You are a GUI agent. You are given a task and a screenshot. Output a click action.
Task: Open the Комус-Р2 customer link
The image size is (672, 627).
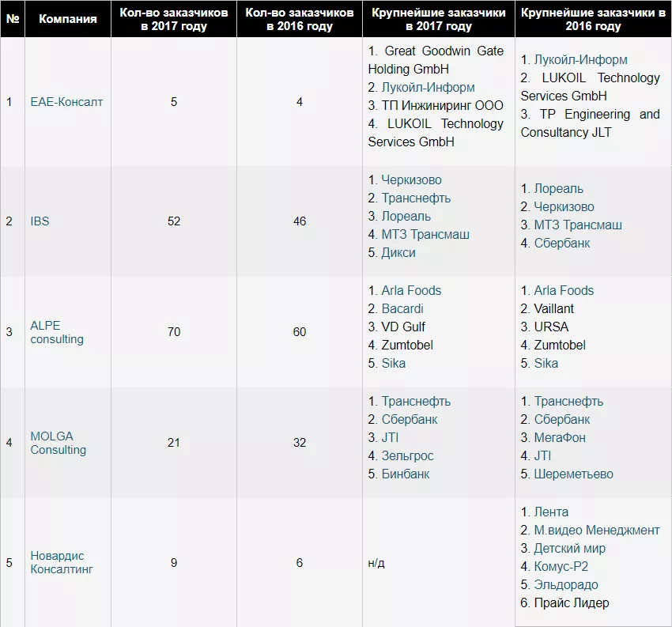coord(561,567)
